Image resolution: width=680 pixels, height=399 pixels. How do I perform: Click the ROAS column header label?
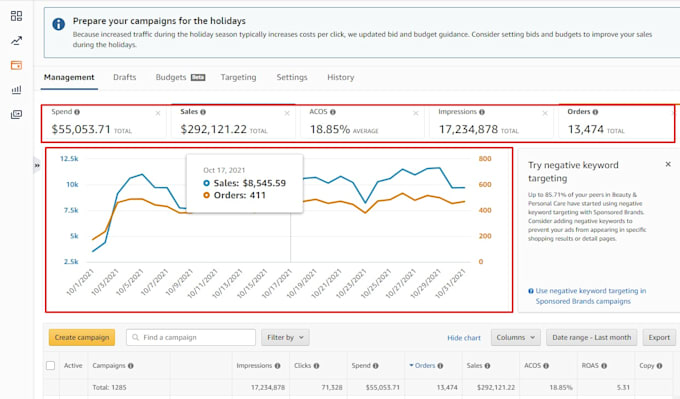(590, 366)
